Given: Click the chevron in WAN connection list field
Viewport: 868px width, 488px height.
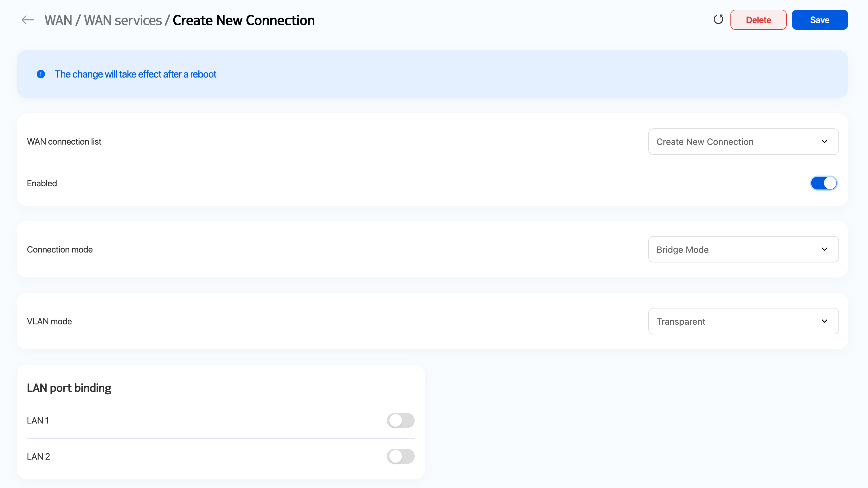Looking at the screenshot, I should [x=824, y=141].
